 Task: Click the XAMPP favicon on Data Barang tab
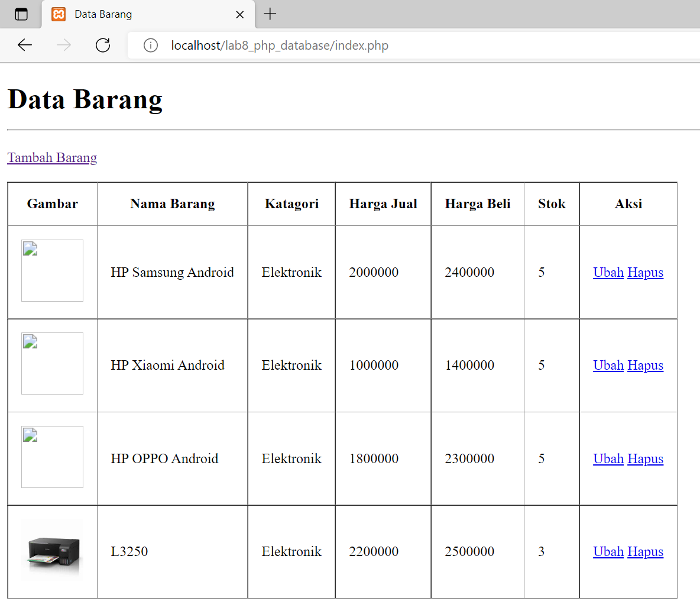[59, 14]
